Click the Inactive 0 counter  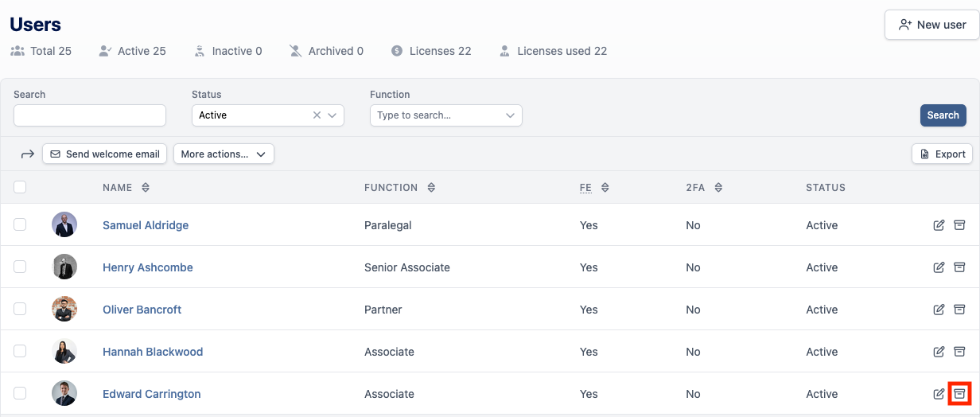tap(227, 51)
